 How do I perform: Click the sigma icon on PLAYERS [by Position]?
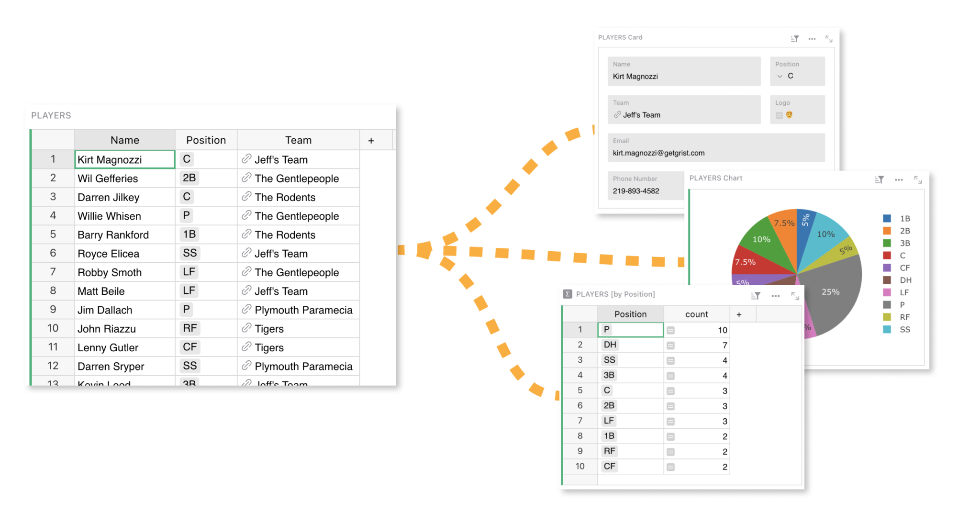pyautogui.click(x=568, y=294)
